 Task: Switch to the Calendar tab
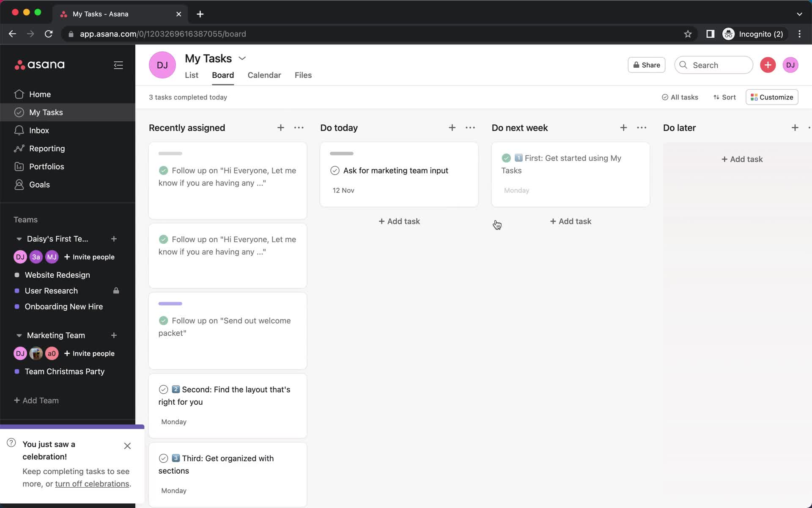point(264,75)
